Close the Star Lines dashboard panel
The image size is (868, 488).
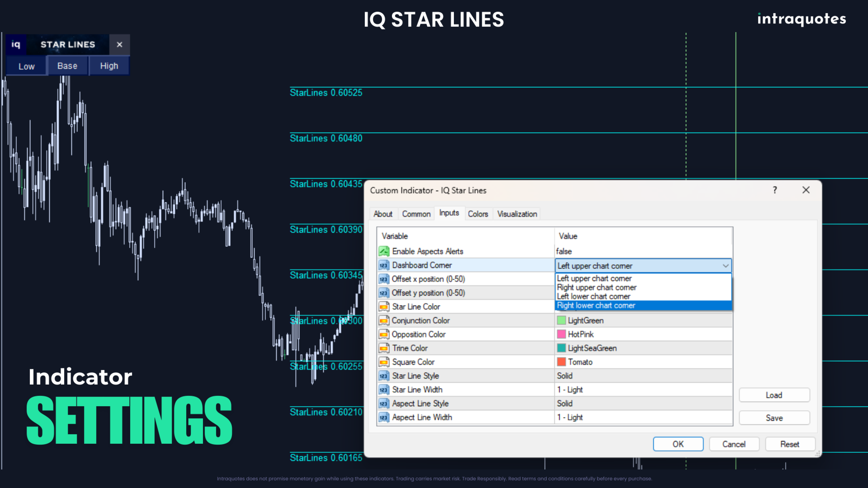coord(119,44)
